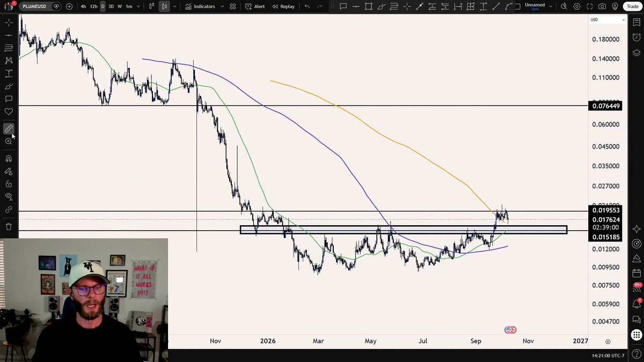This screenshot has height=362, width=644.
Task: Open the Unnamed layout dropdown arrow
Action: (551, 6)
